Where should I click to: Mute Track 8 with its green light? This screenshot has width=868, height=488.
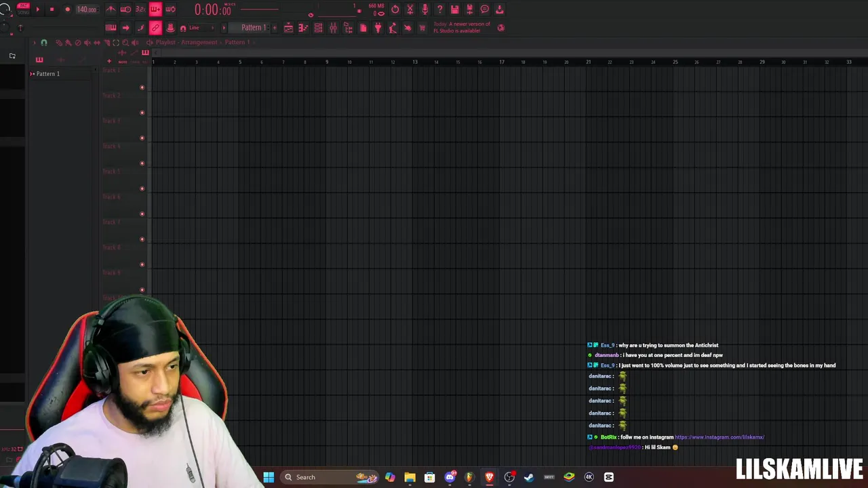coord(142,264)
